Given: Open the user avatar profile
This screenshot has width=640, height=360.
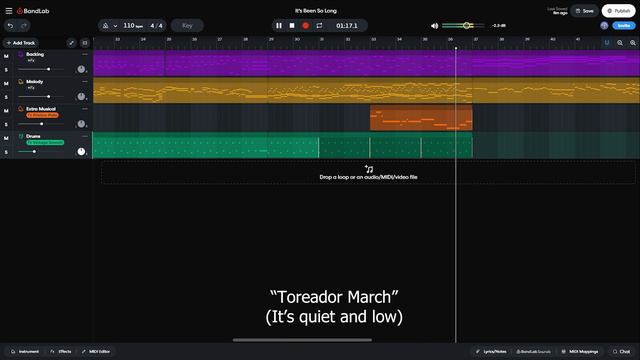Looking at the screenshot, I should click(604, 26).
